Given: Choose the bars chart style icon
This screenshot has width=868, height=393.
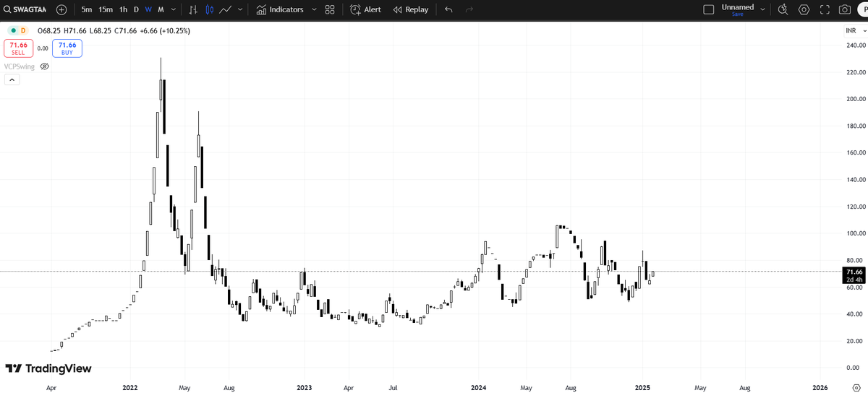Looking at the screenshot, I should (192, 9).
